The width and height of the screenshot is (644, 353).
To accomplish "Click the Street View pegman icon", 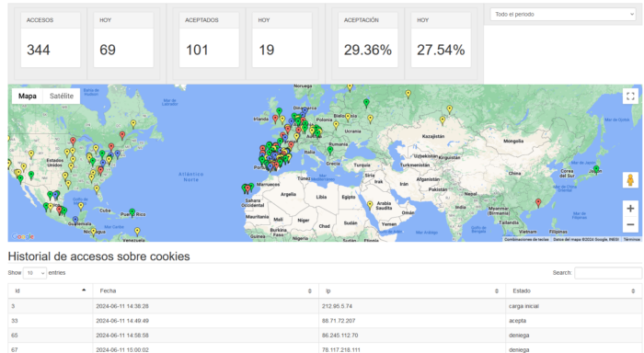I will (x=630, y=180).
